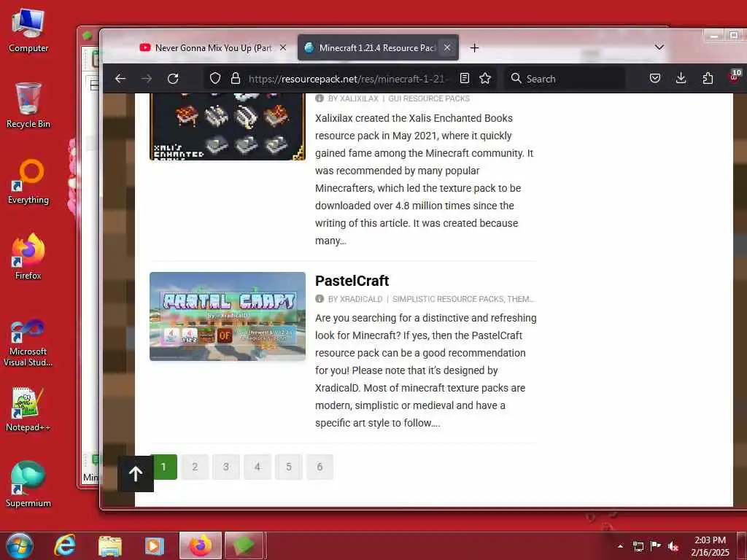Go to pagination page 4
747x560 pixels.
258,467
